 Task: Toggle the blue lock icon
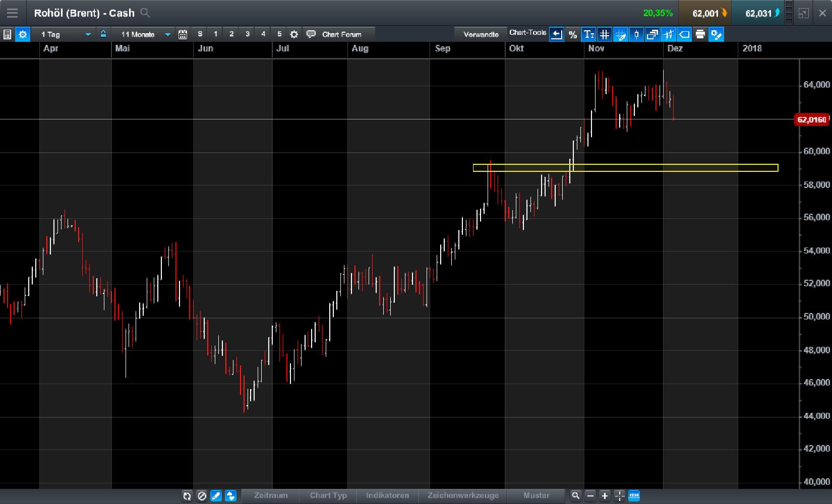click(103, 34)
